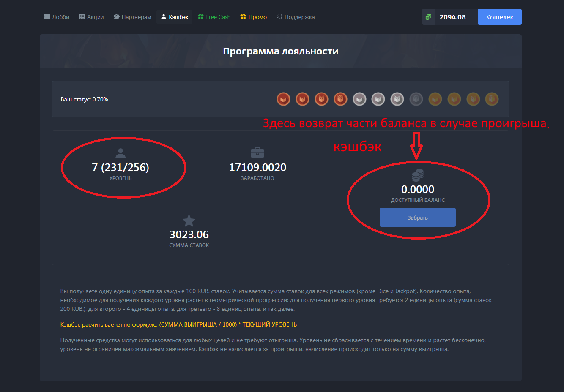This screenshot has height=392, width=564.
Task: Click the earned amount 17109.0020
Action: pyautogui.click(x=257, y=167)
